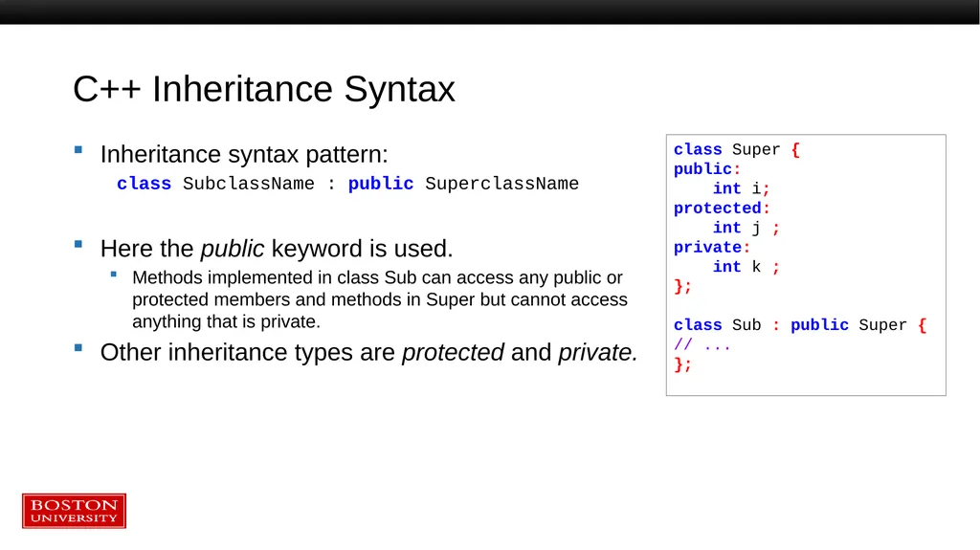Click the "private:" label in the code box
This screenshot has height=550, width=980.
711,248
